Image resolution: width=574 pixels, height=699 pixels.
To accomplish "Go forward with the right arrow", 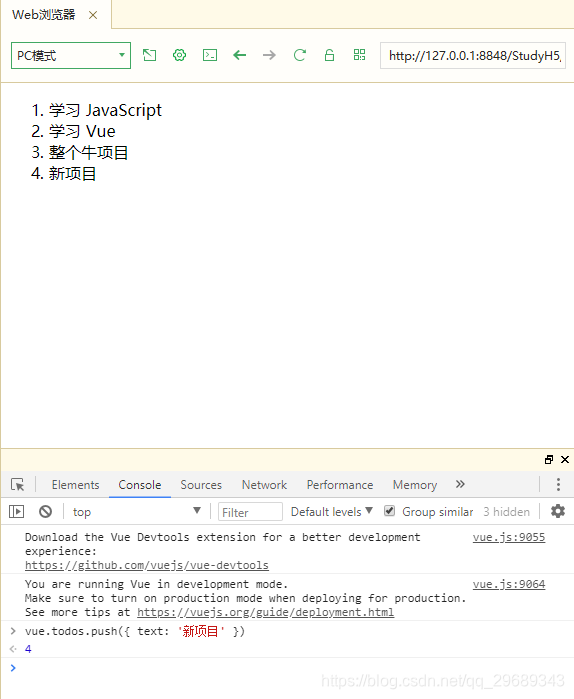I will click(x=269, y=55).
